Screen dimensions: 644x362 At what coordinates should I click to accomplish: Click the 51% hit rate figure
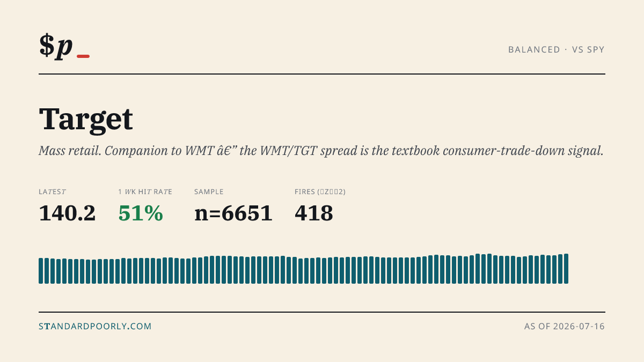click(x=141, y=213)
